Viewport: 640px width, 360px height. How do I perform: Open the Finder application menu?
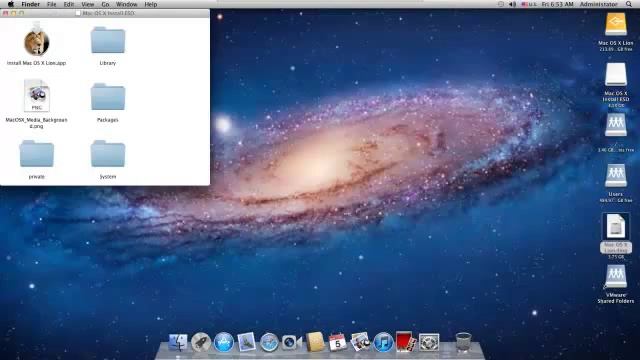pyautogui.click(x=31, y=4)
